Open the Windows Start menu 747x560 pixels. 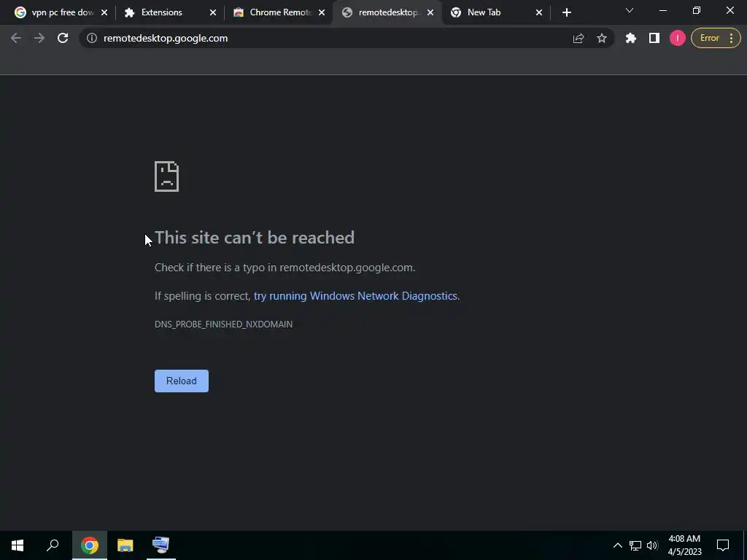click(18, 545)
